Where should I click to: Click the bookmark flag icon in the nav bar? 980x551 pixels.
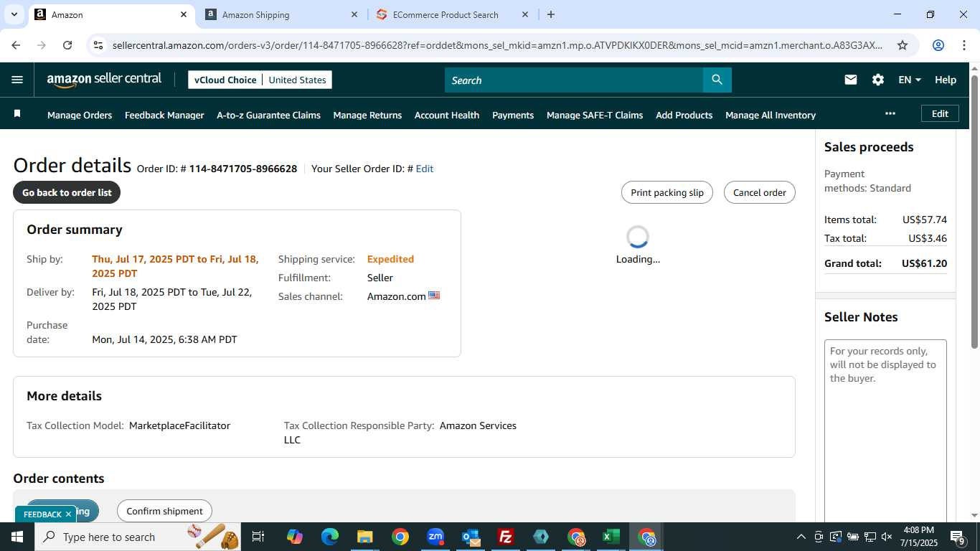pyautogui.click(x=17, y=114)
